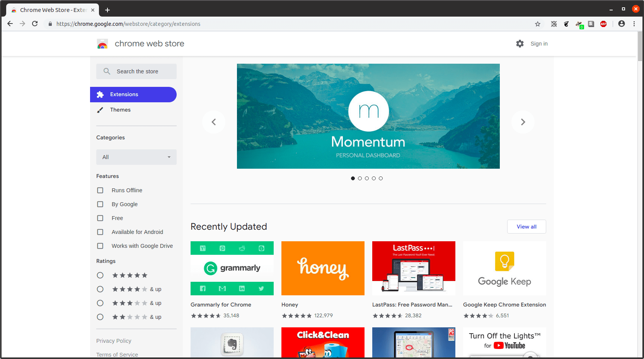Click the Chrome Web Store browser tab
Image resolution: width=644 pixels, height=359 pixels.
coord(53,10)
